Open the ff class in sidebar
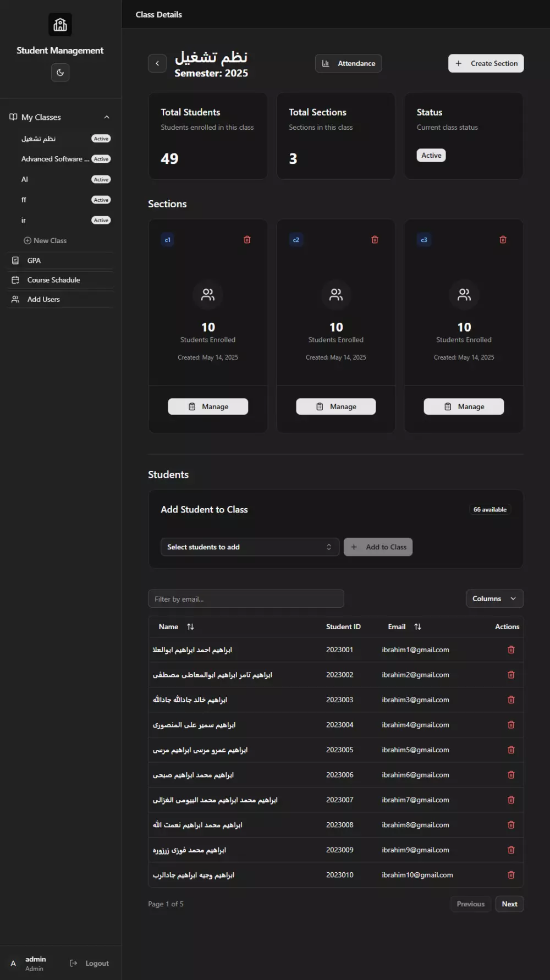Image resolution: width=550 pixels, height=980 pixels. coord(24,200)
